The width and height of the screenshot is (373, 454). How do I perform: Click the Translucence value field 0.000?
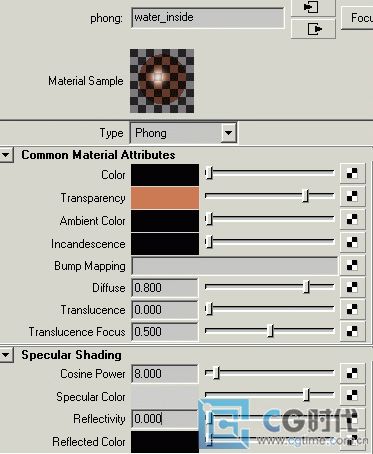[x=165, y=310]
